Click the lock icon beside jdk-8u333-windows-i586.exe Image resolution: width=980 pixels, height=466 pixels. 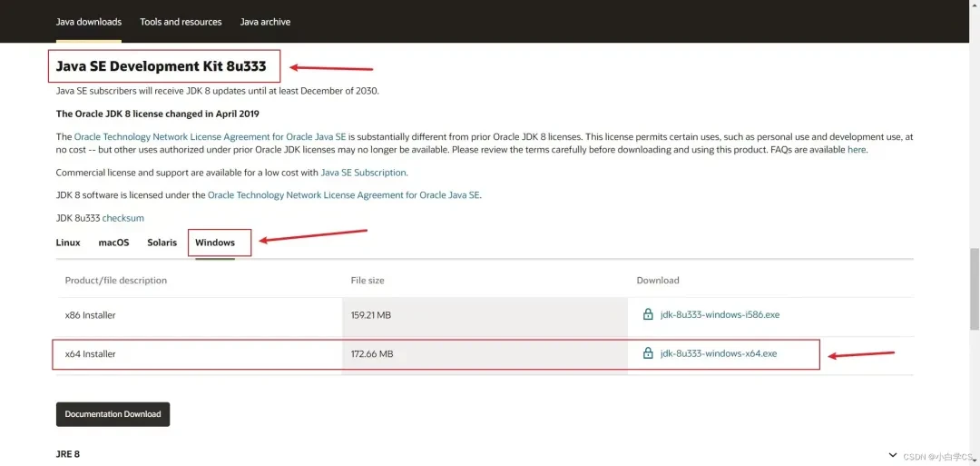(648, 314)
